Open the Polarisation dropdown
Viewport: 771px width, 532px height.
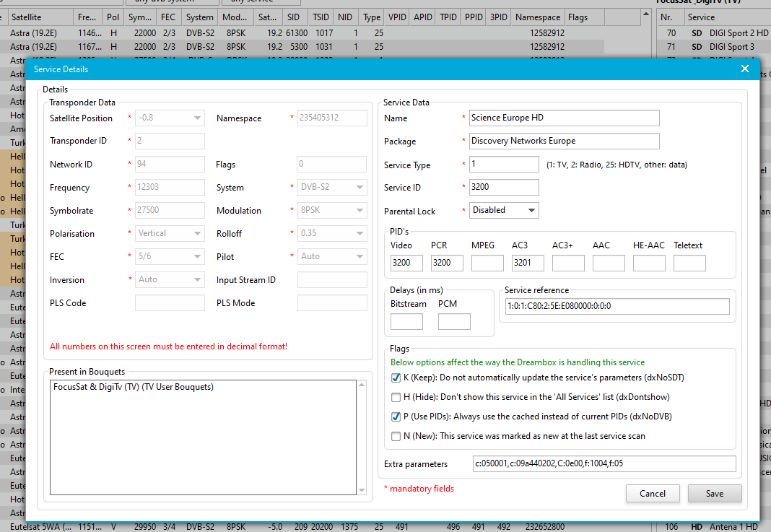pos(170,234)
